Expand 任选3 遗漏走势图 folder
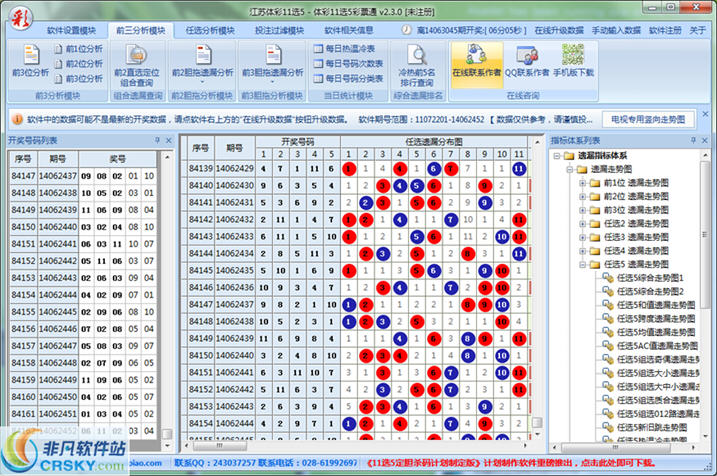Screen dimensions: 717x476 click(x=583, y=237)
